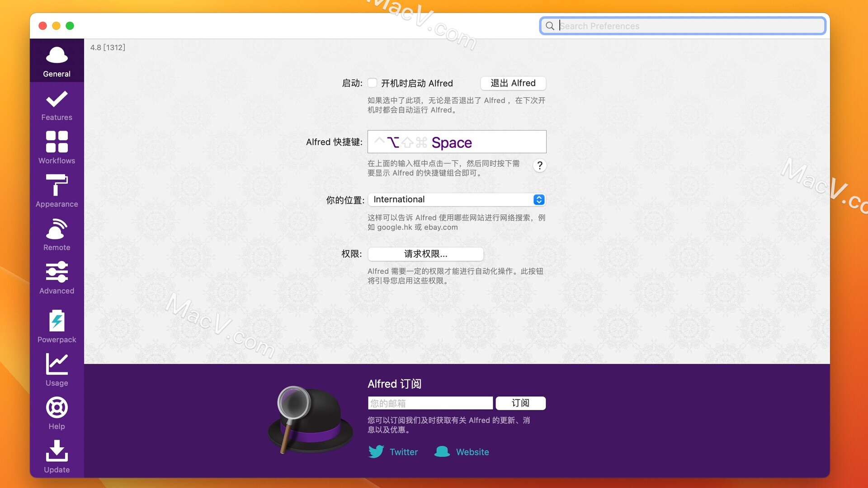Click the email subscription input box
Viewport: 868px width, 488px height.
tap(430, 403)
